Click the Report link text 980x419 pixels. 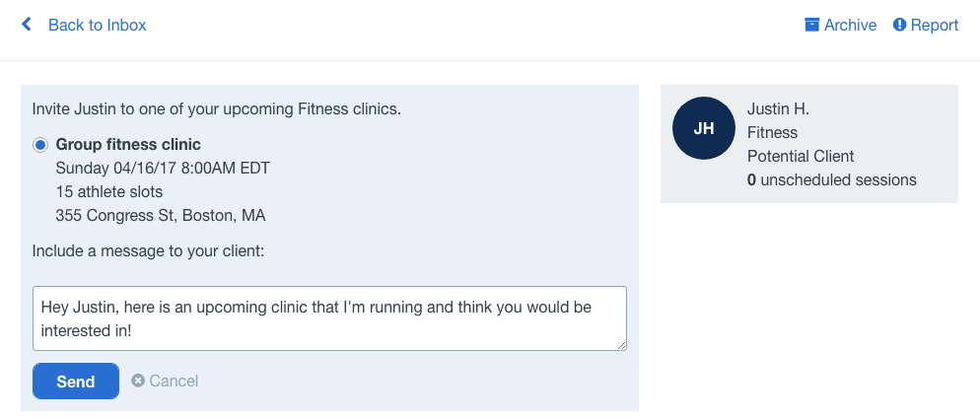click(x=935, y=25)
